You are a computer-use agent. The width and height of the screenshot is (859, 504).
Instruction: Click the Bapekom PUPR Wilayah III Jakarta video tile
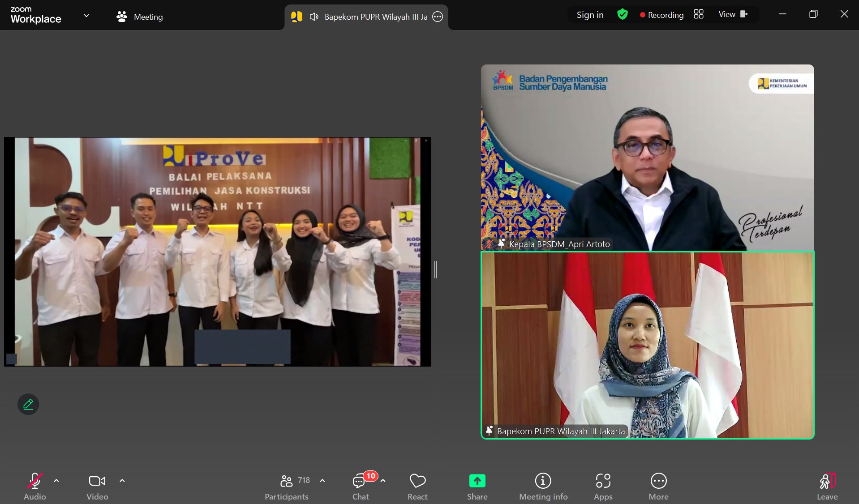[x=648, y=345]
